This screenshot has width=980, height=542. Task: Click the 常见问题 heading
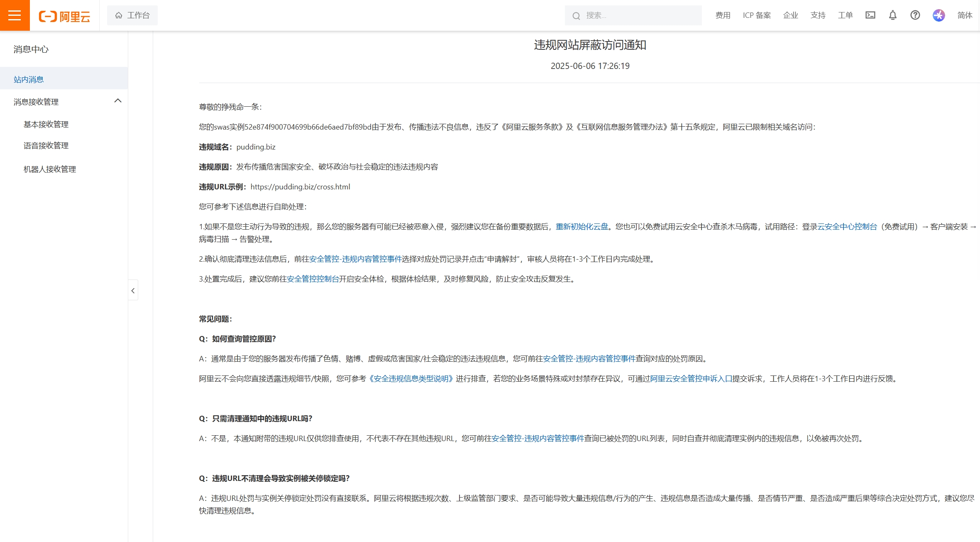[215, 319]
